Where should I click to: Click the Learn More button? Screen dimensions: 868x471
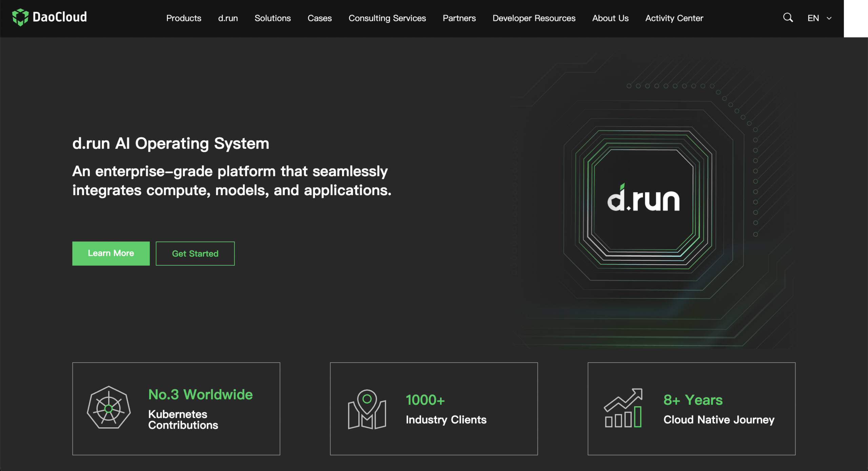coord(111,253)
